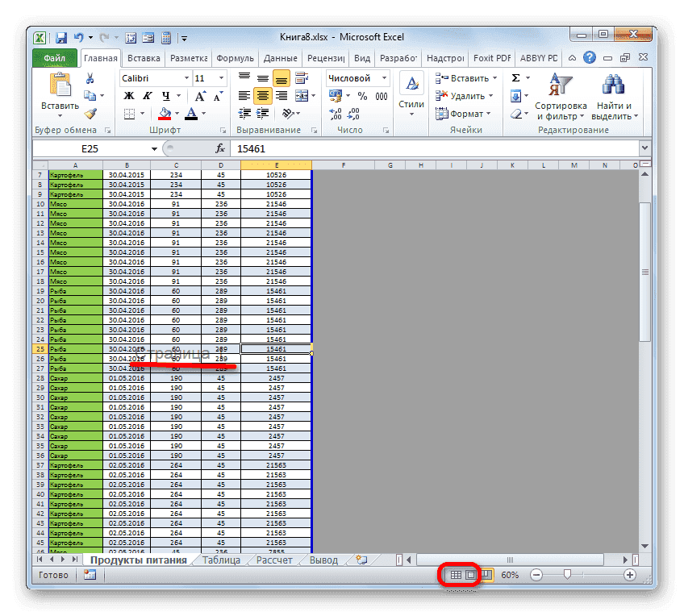Open the Файл button
This screenshot has width=684, height=616.
pyautogui.click(x=55, y=58)
